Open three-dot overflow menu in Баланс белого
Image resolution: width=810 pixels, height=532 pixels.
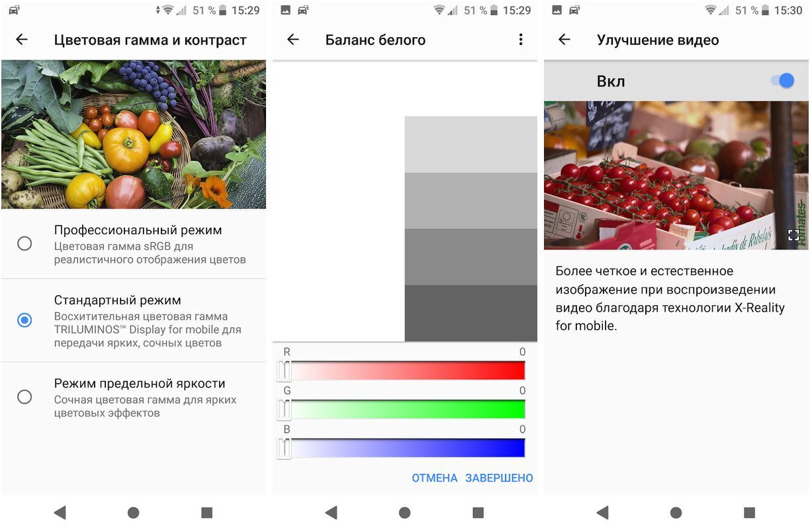coord(521,40)
